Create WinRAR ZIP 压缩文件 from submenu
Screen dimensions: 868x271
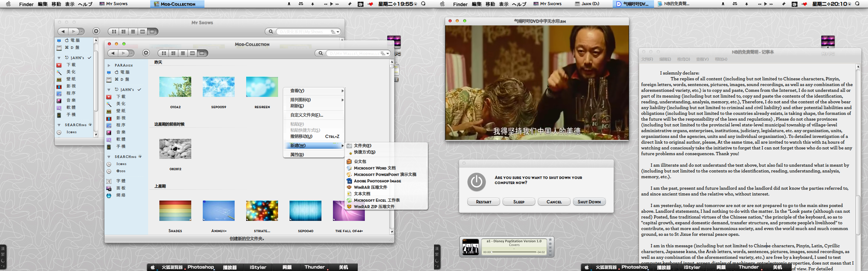(x=387, y=207)
